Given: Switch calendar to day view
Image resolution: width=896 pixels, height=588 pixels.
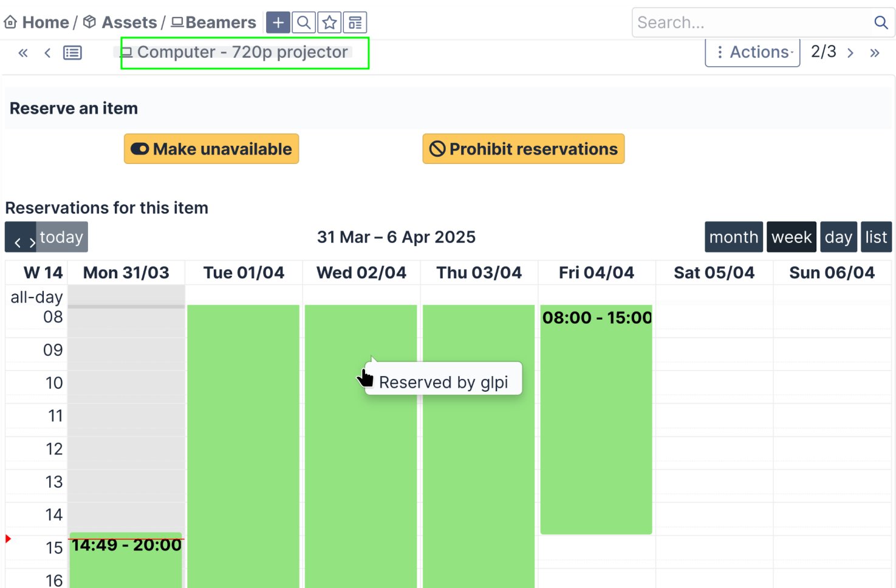Looking at the screenshot, I should (838, 237).
